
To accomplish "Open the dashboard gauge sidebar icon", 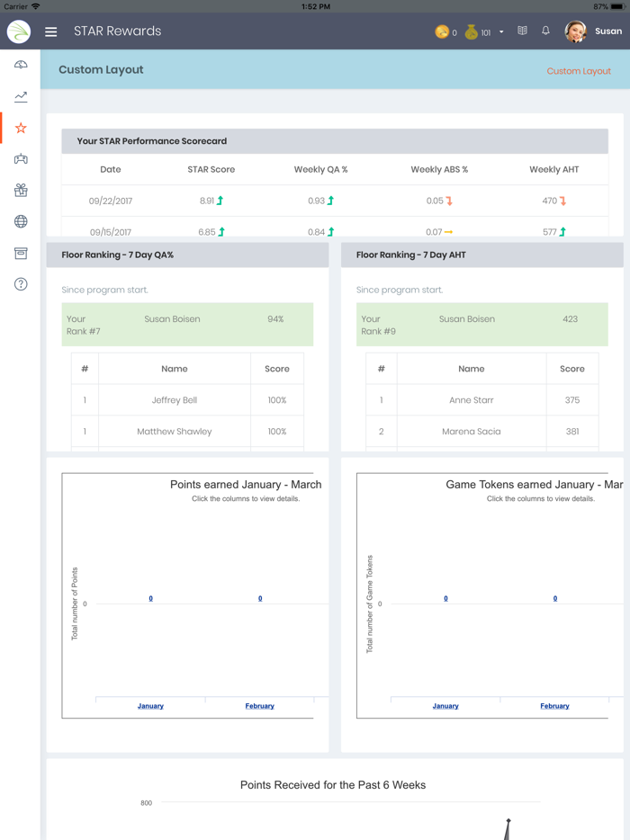I will pyautogui.click(x=21, y=65).
